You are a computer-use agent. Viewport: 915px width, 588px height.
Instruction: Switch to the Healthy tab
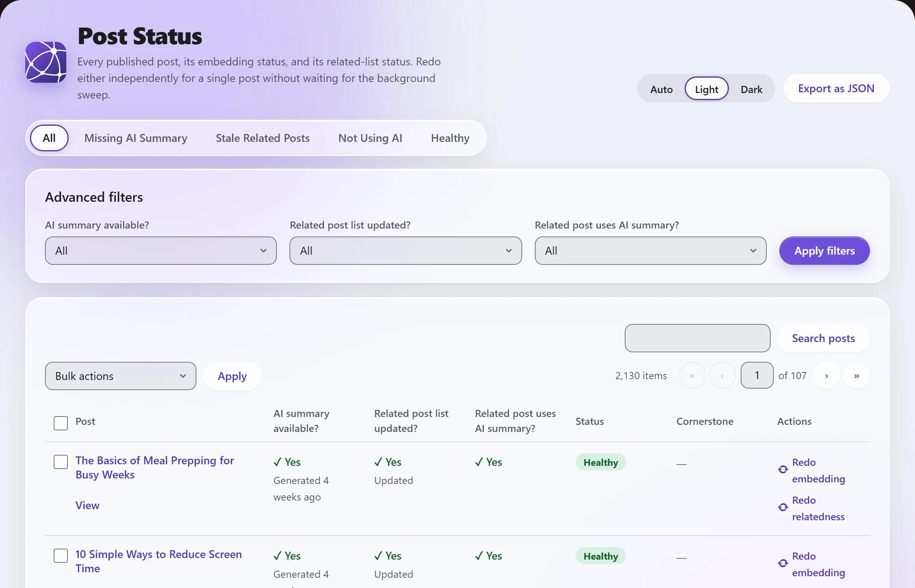coord(450,138)
